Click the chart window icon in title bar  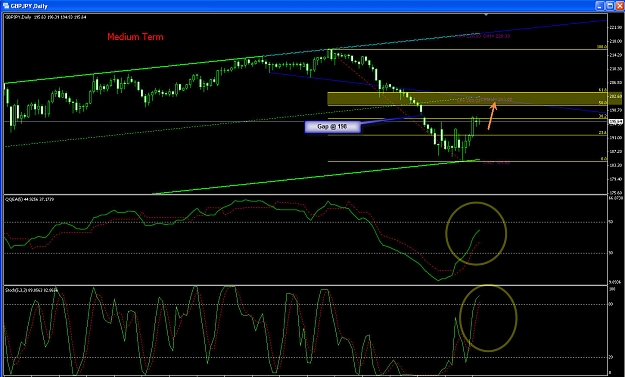coord(5,5)
